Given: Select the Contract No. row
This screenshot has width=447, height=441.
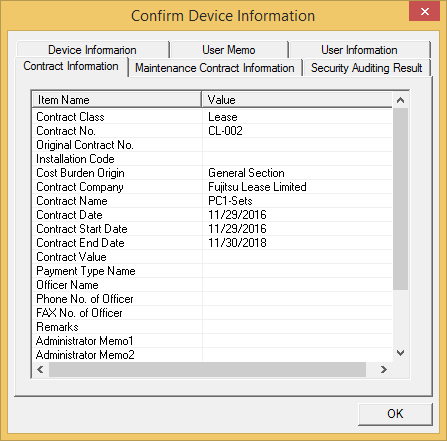Looking at the screenshot, I should point(212,131).
